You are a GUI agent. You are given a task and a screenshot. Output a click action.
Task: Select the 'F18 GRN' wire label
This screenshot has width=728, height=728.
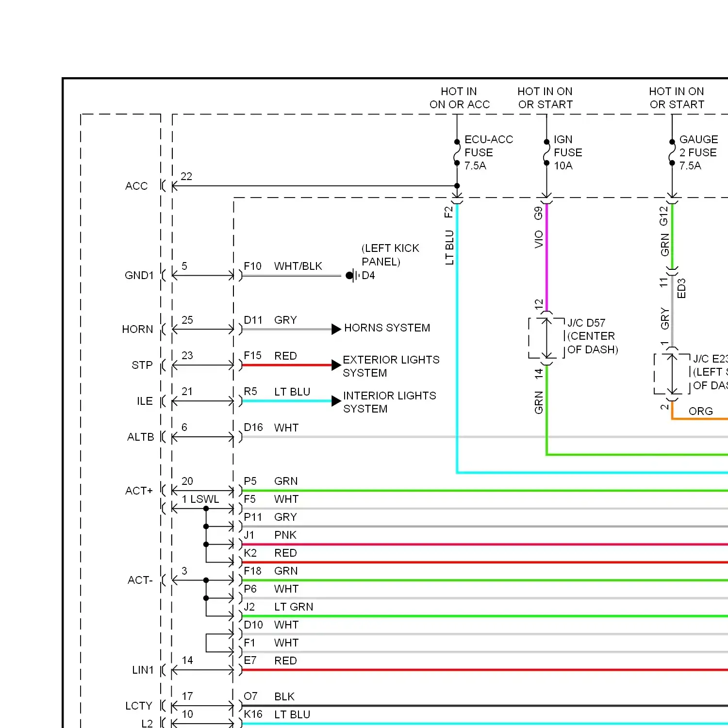click(271, 571)
